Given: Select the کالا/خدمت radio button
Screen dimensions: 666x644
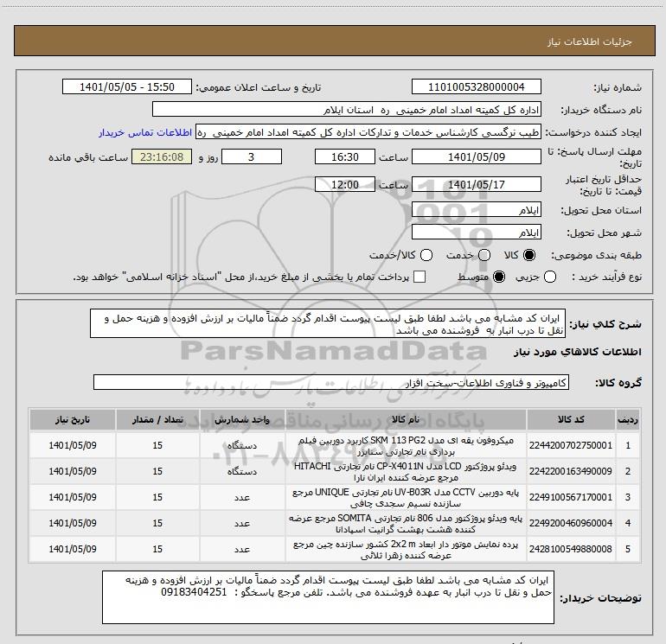Looking at the screenshot, I should pos(426,255).
